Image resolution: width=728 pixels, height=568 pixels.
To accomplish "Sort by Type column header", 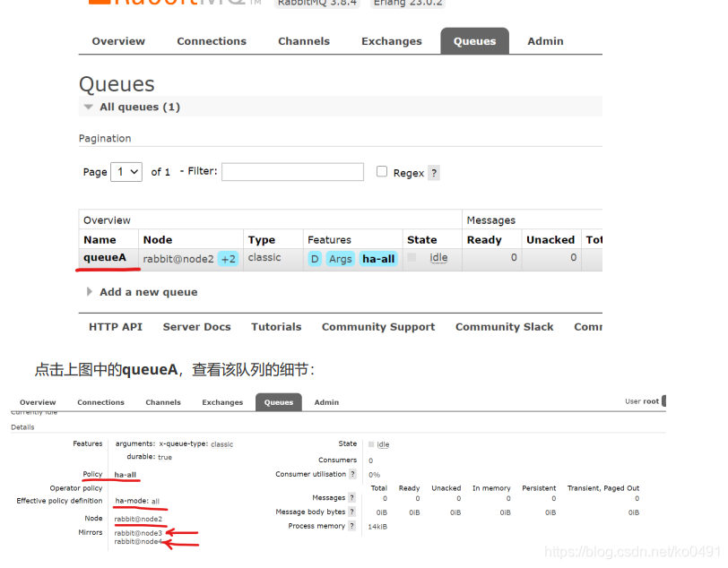I will coord(262,240).
